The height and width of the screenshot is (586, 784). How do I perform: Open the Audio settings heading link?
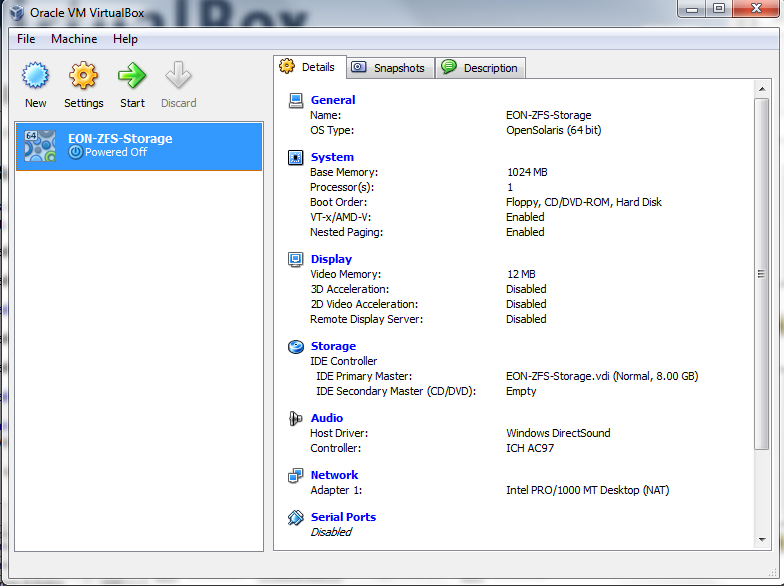(326, 418)
